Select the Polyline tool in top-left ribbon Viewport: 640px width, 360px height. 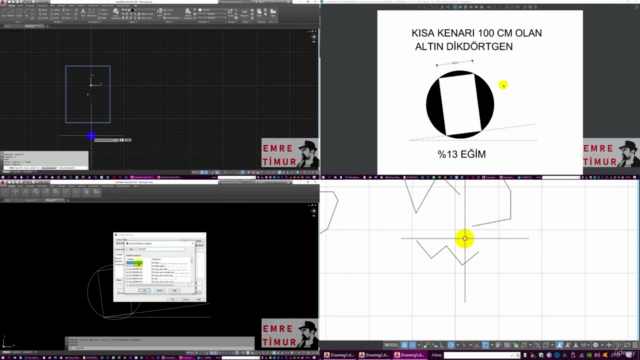click(x=11, y=12)
